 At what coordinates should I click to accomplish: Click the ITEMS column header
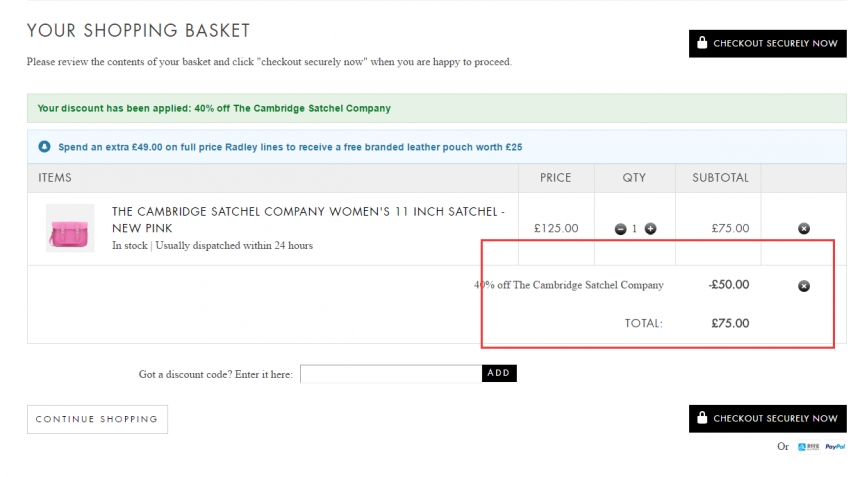pos(55,178)
